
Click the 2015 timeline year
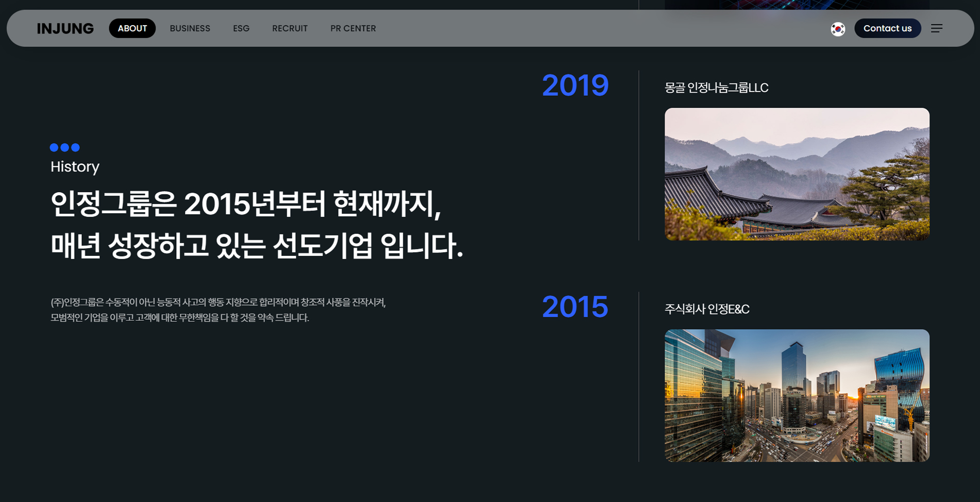coord(575,307)
